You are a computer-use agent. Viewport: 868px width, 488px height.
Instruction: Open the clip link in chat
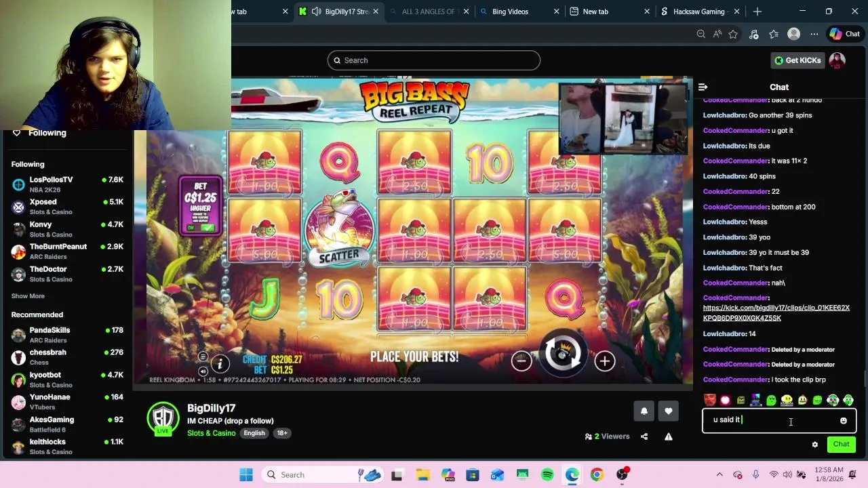point(776,312)
